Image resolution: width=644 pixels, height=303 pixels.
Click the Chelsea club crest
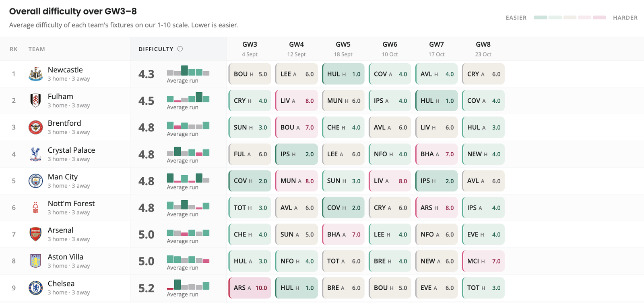[x=36, y=288]
